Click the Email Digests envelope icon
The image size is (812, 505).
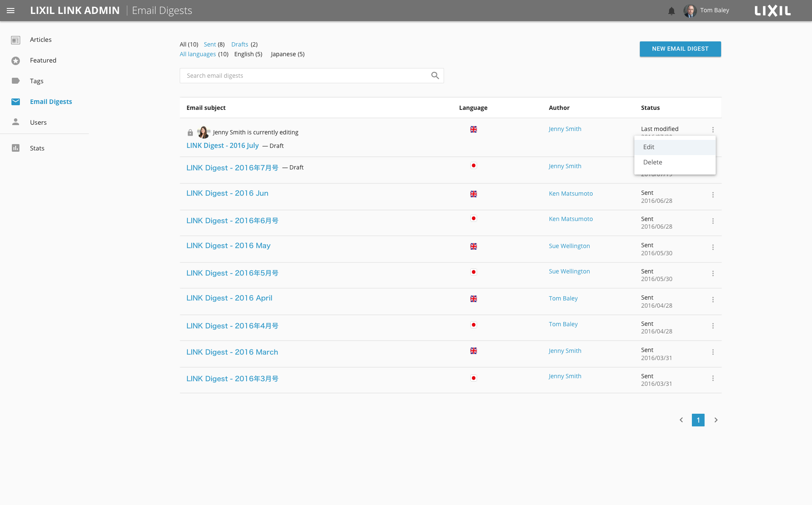[16, 102]
